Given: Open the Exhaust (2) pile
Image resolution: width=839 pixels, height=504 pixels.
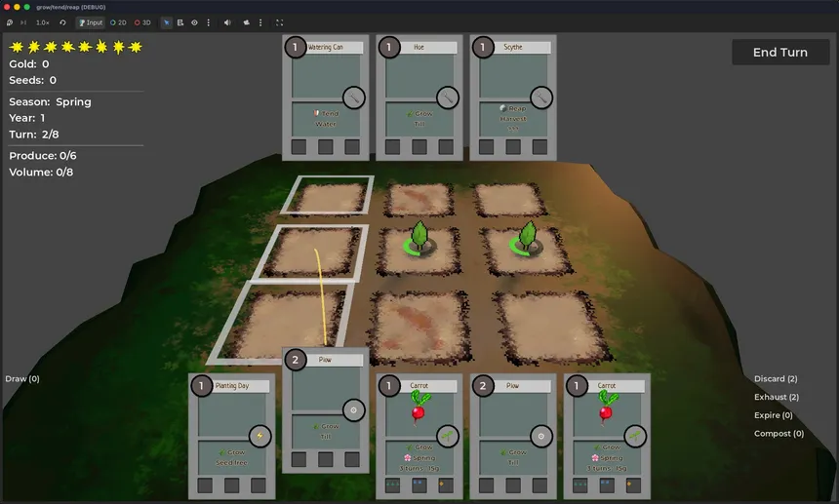Looking at the screenshot, I should coord(776,397).
